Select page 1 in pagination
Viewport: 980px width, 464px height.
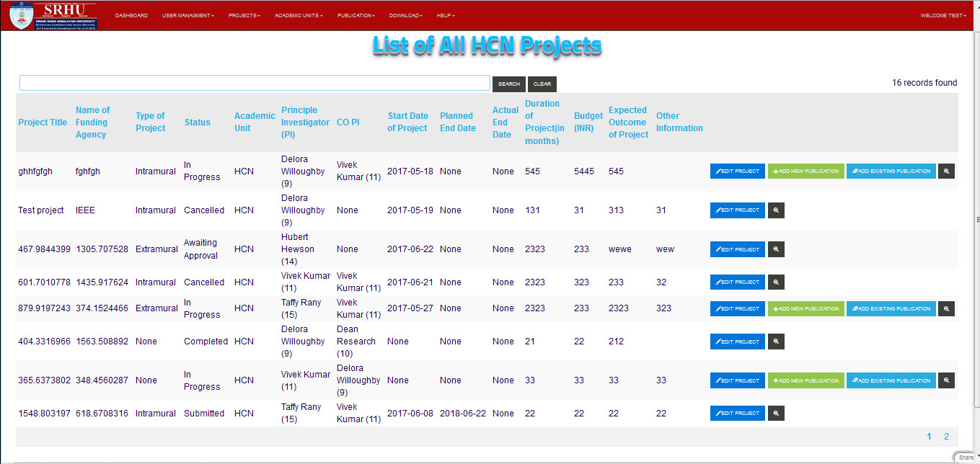pyautogui.click(x=930, y=437)
